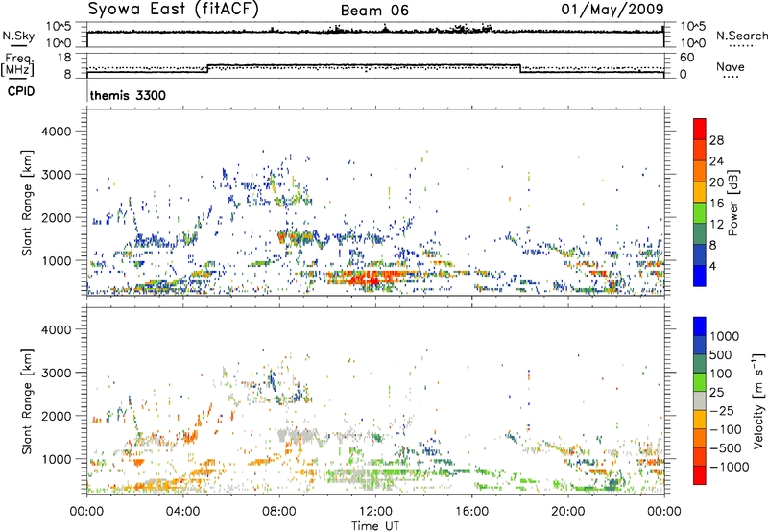Click the '04:00' time tick label
The height and width of the screenshot is (532, 768).
(183, 512)
